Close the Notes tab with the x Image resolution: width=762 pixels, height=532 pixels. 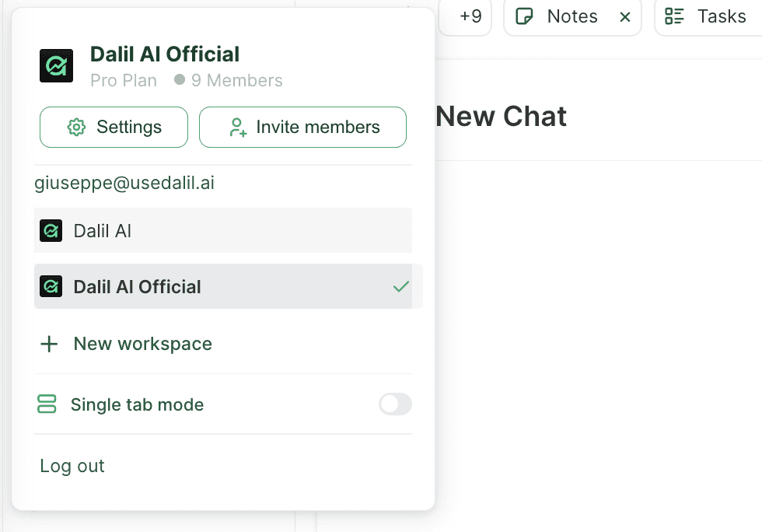tap(626, 16)
